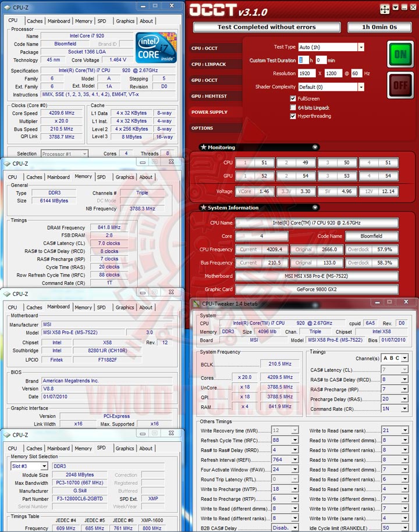The height and width of the screenshot is (532, 419).
Task: Open the Shader Complexity dropdown
Action: (x=361, y=87)
